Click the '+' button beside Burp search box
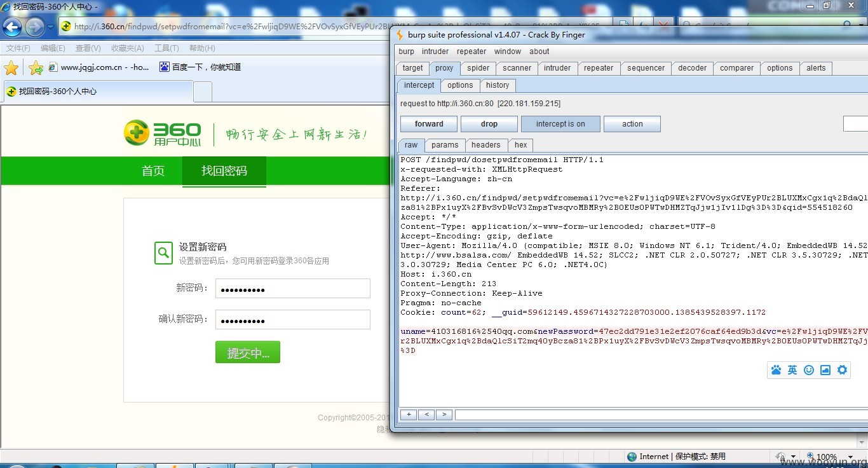Screen dimensions: 868x468 [408, 415]
